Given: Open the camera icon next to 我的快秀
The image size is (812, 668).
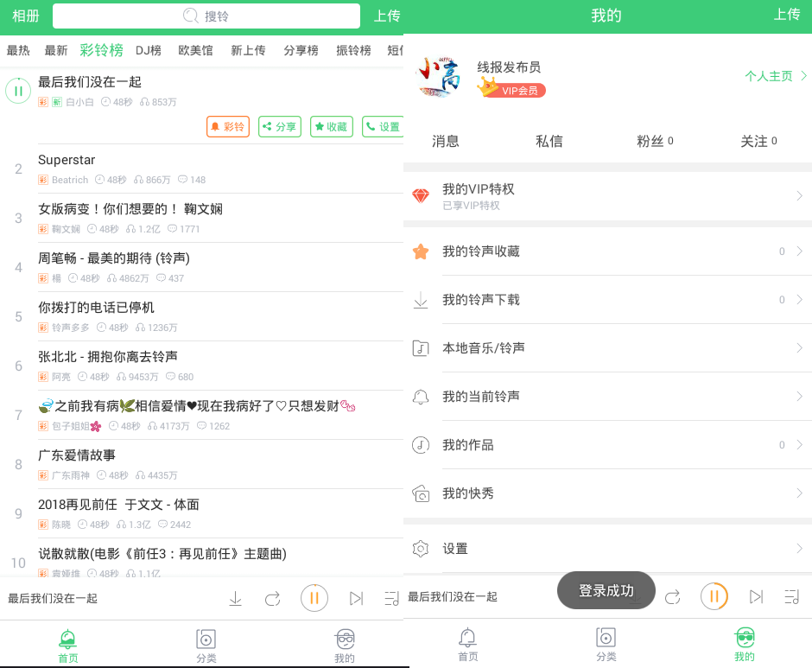Looking at the screenshot, I should tap(421, 493).
